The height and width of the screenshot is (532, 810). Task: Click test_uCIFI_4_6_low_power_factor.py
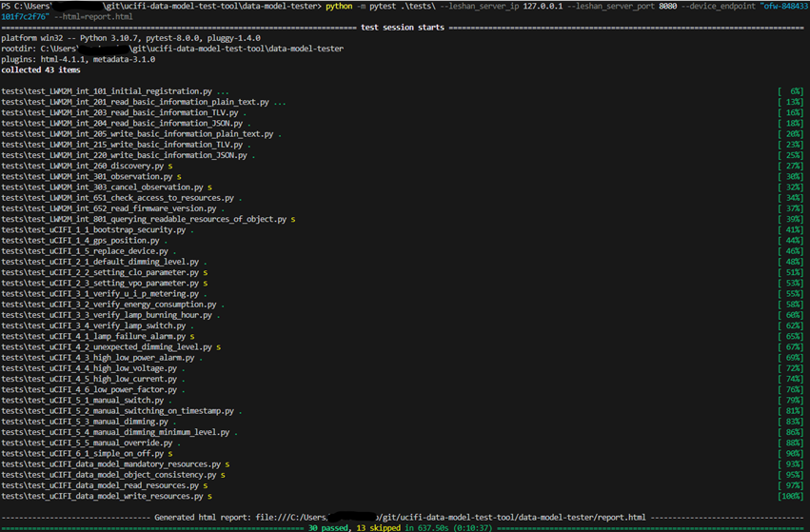coord(89,389)
